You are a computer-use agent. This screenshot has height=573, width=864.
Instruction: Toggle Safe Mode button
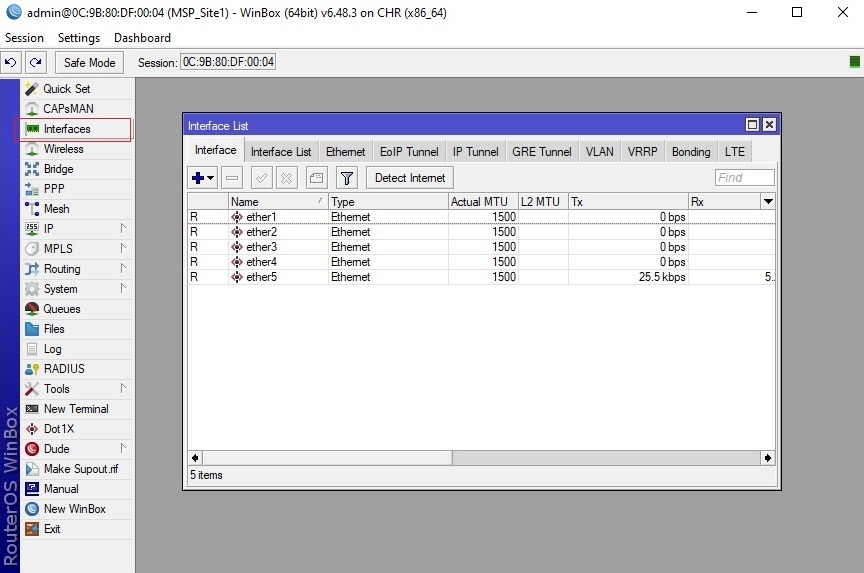tap(89, 62)
